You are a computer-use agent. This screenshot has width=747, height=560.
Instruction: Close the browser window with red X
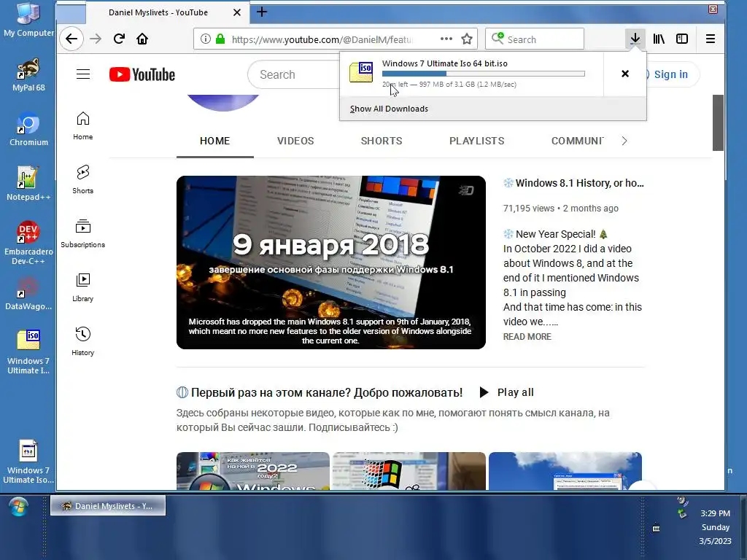click(x=713, y=9)
